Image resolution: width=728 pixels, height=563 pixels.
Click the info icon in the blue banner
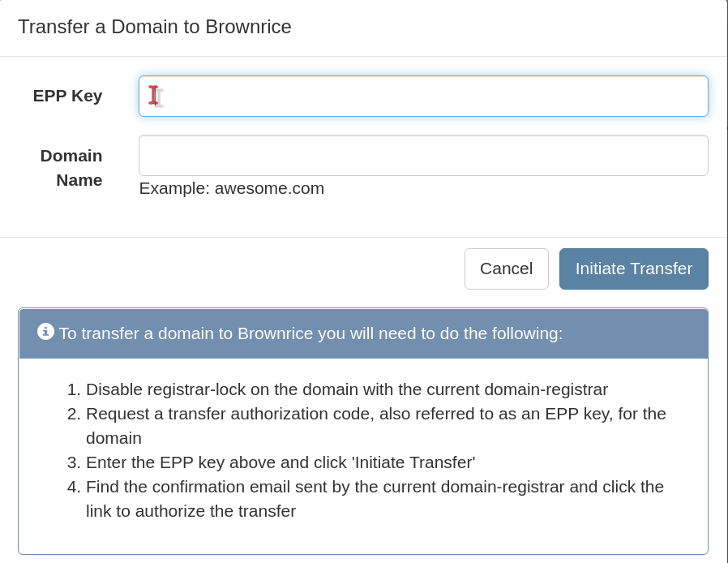[x=45, y=332]
